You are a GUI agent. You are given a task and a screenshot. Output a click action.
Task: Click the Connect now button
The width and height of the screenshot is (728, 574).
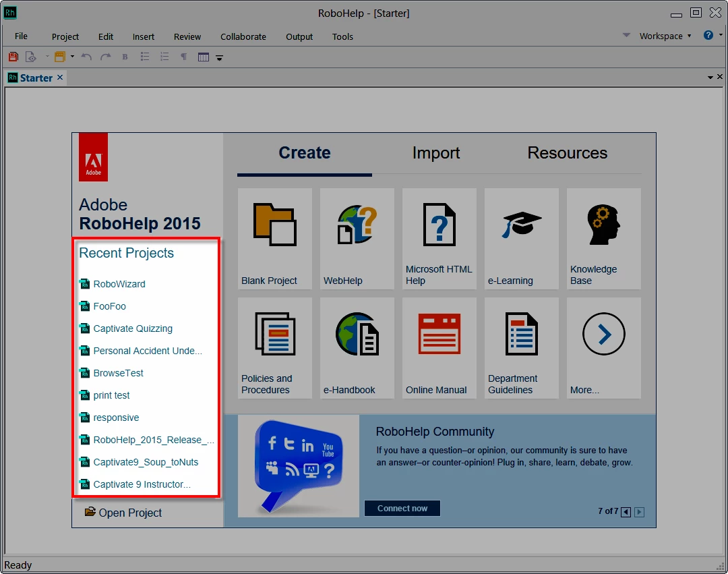pos(402,508)
